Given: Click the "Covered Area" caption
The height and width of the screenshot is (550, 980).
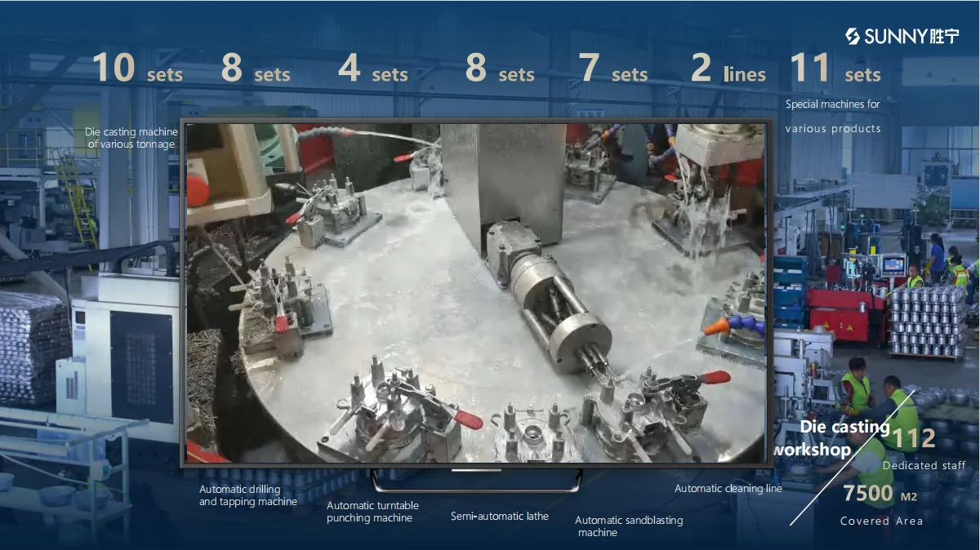Looking at the screenshot, I should point(881,521).
